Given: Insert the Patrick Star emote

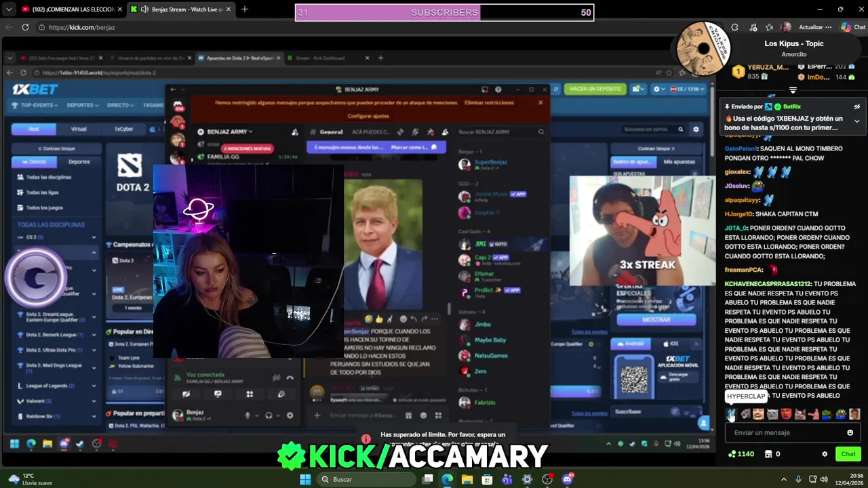Looking at the screenshot, I should (813, 413).
